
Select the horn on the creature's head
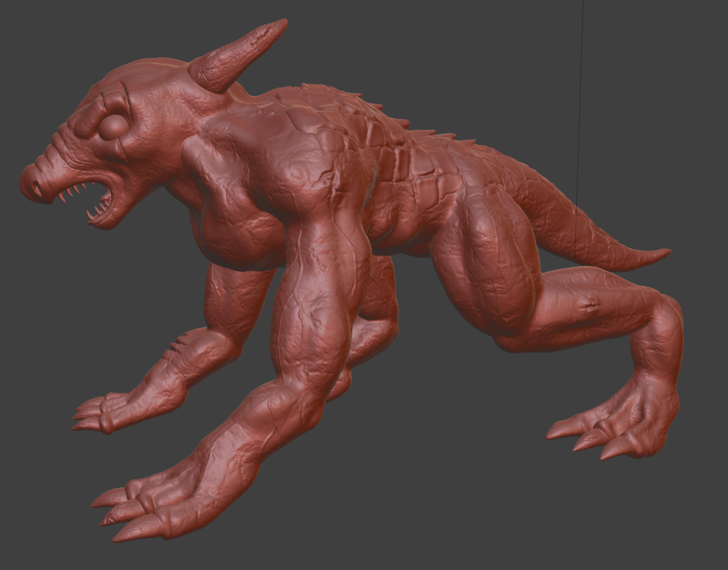click(x=238, y=55)
